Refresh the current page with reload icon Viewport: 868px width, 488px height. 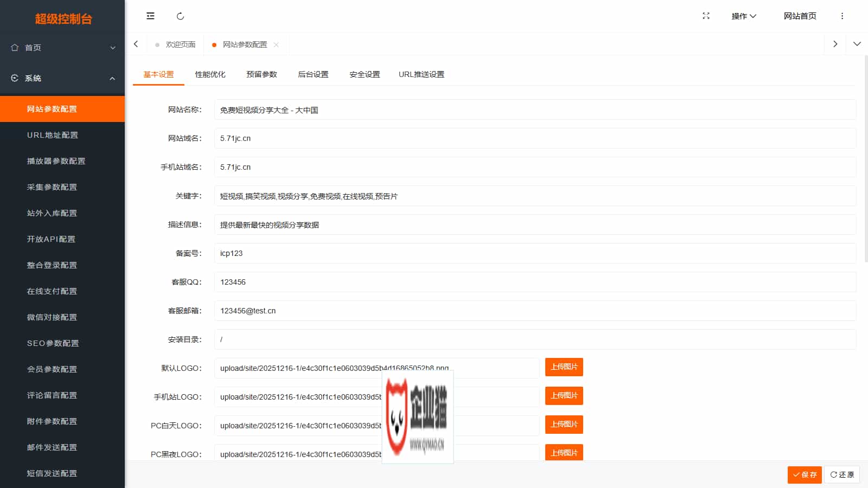(181, 16)
